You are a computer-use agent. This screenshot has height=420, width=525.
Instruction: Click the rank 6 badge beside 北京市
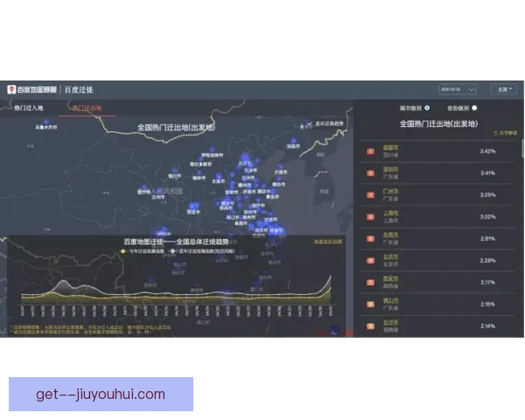[x=370, y=261]
